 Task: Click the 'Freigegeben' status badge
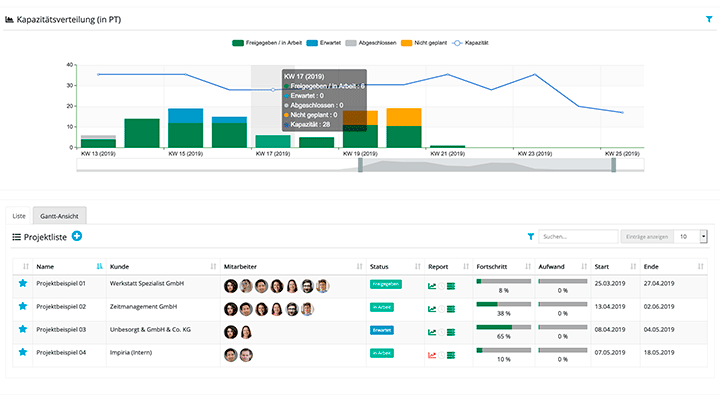pos(385,285)
